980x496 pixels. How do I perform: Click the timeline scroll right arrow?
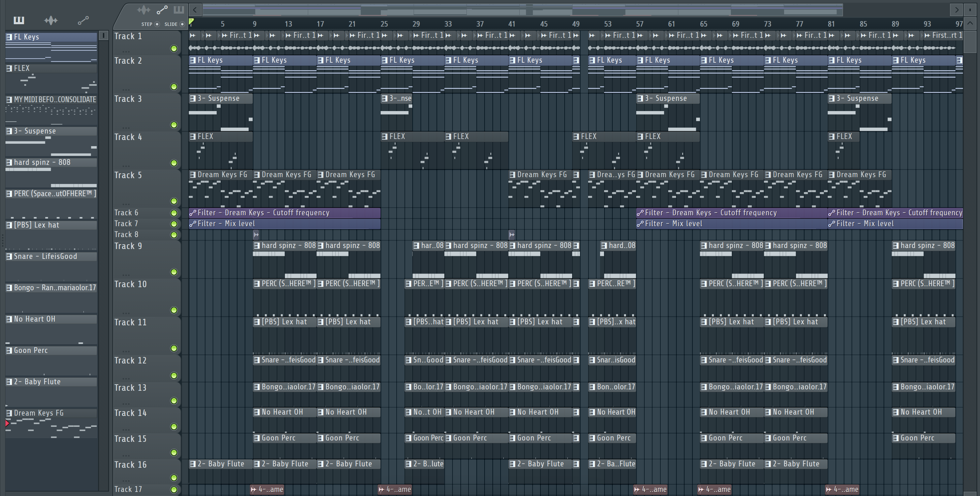956,10
